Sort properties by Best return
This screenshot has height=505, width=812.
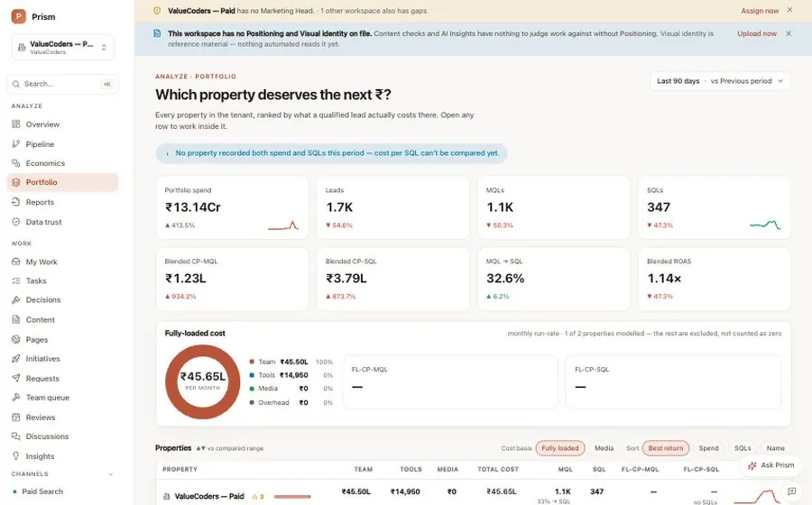point(666,448)
